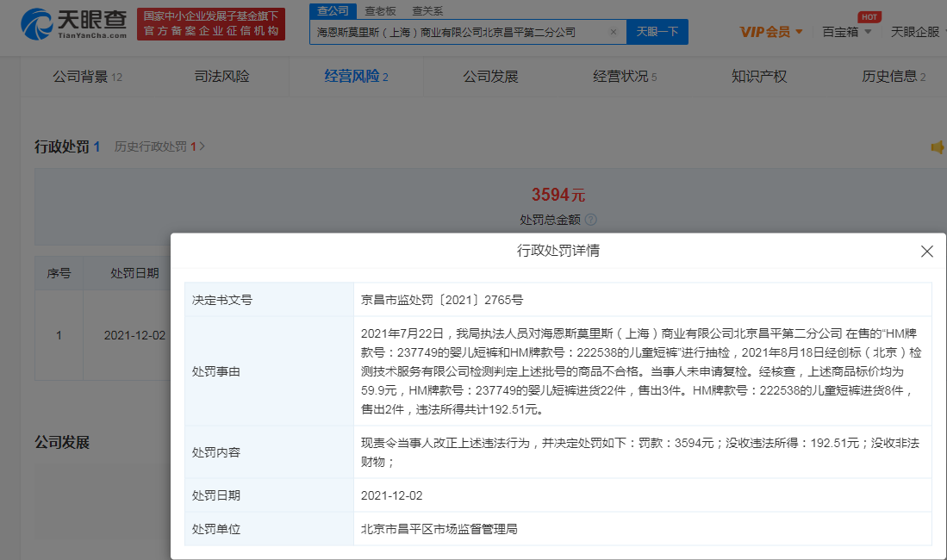947x560 pixels.
Task: Click the yellow speaker announcement icon
Action: click(938, 146)
